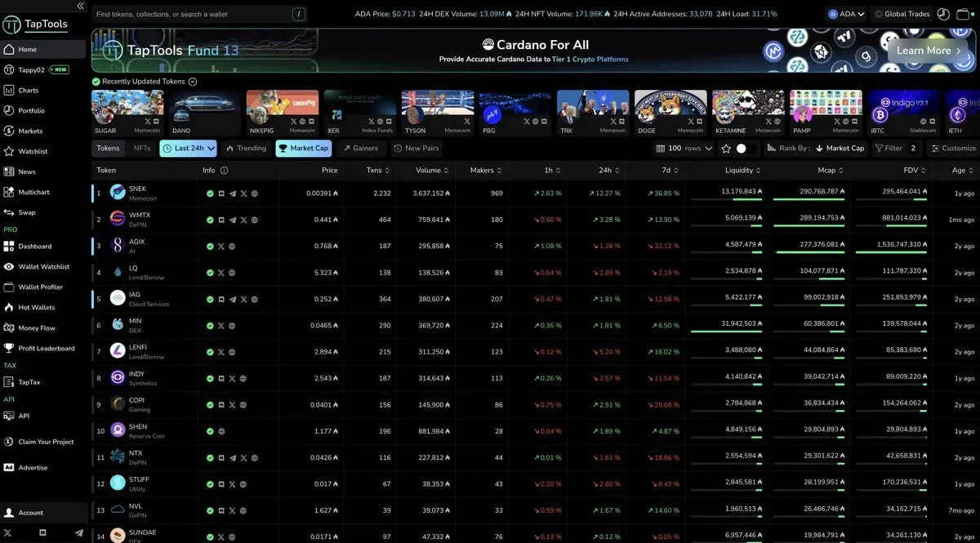Open the DOGE token card
This screenshot has width=980, height=543.
tap(670, 113)
